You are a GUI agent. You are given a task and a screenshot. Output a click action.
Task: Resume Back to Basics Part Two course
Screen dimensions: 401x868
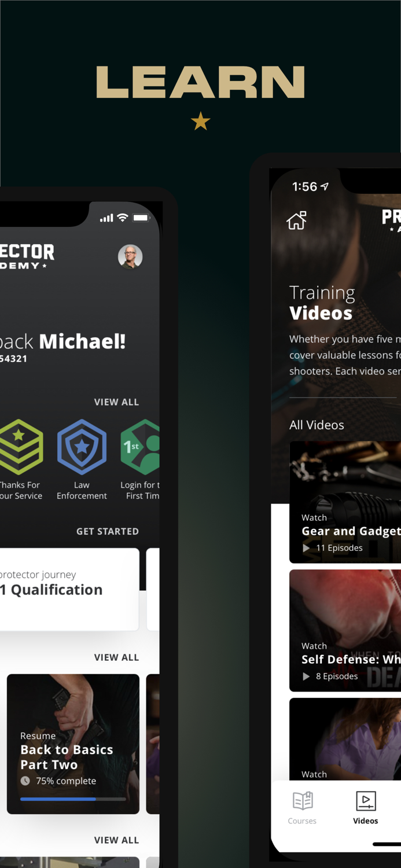coord(73,744)
